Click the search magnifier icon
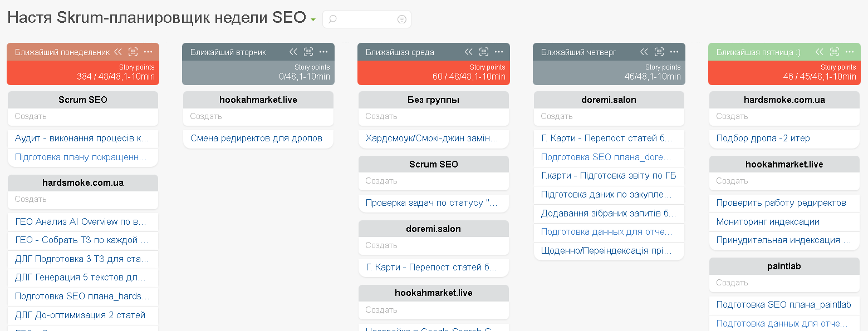 [332, 19]
